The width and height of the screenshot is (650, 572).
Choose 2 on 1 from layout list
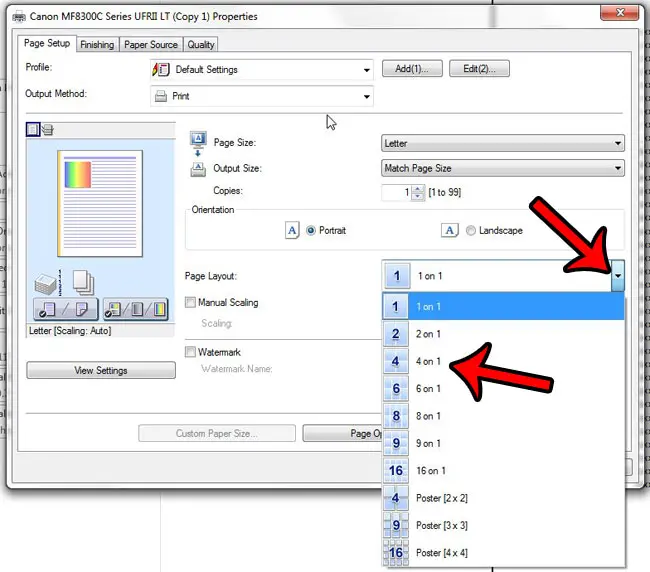pos(503,334)
